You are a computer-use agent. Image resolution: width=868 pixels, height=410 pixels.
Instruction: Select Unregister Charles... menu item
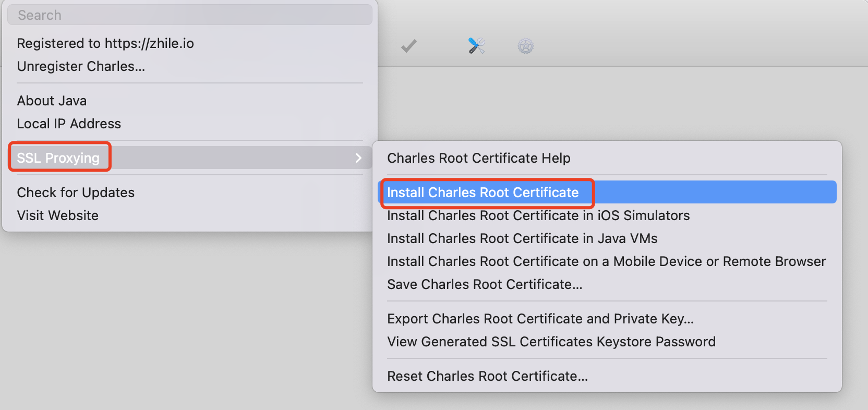pyautogui.click(x=81, y=66)
